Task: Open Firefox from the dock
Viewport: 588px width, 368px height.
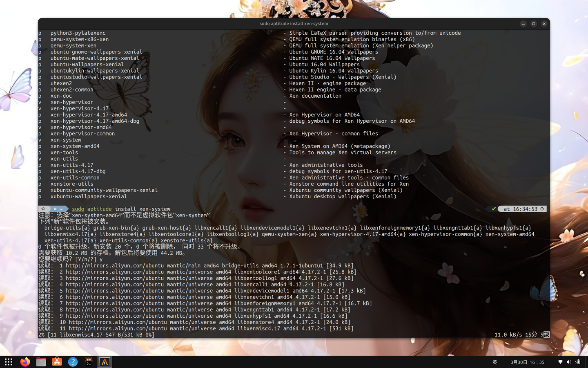Action: pyautogui.click(x=24, y=362)
